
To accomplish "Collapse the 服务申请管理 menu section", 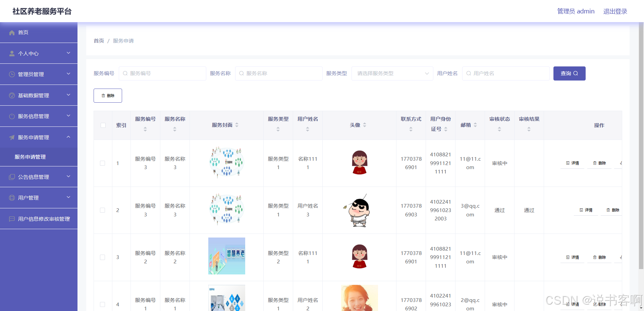I will 39,137.
